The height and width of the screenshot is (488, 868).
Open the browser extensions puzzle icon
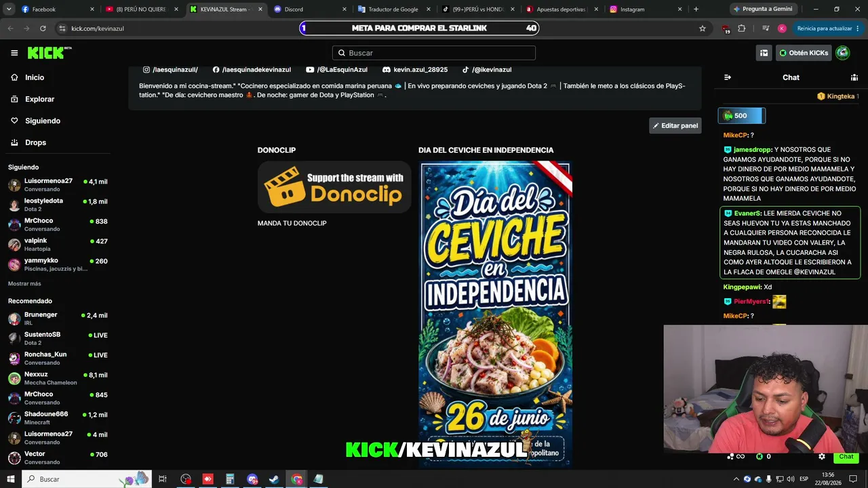(742, 28)
